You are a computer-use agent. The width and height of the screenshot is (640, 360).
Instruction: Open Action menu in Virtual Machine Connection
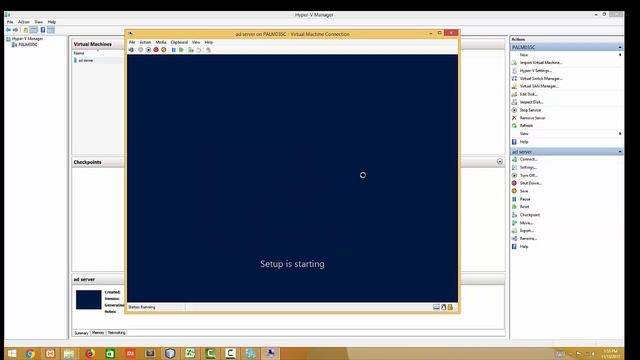point(145,42)
